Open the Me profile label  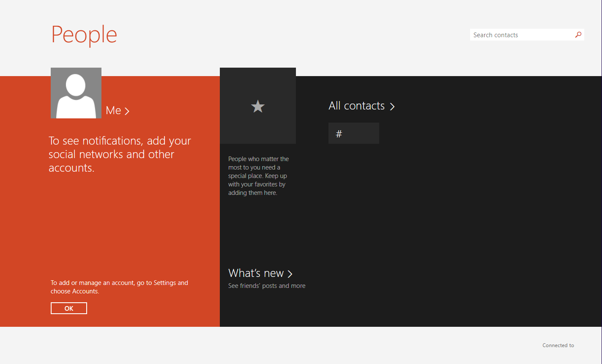[x=113, y=110]
